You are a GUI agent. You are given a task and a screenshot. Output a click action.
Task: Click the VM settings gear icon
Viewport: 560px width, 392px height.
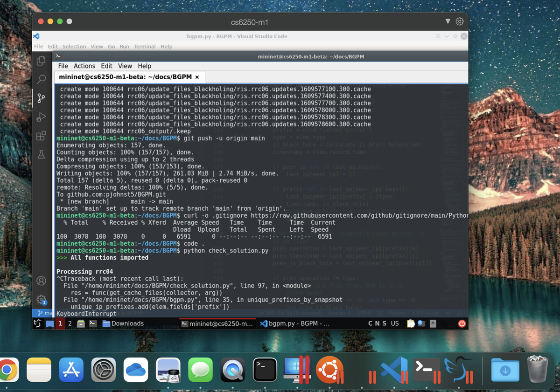coord(460,21)
